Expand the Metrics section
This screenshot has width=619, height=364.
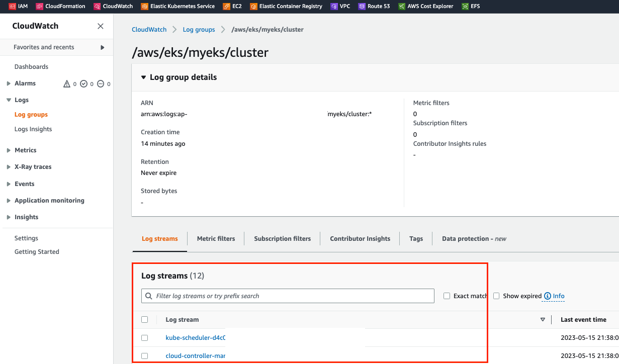[x=9, y=150]
